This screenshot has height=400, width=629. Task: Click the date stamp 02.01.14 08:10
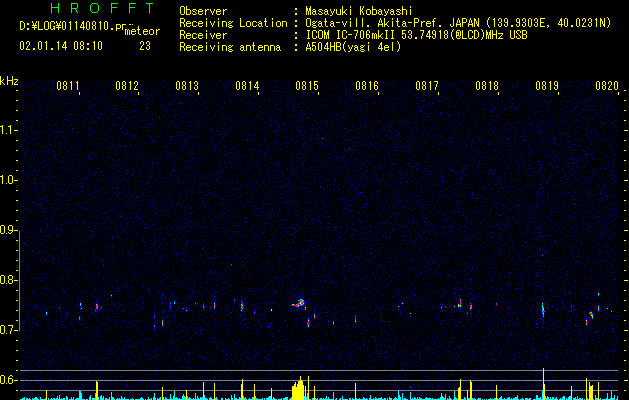point(61,46)
